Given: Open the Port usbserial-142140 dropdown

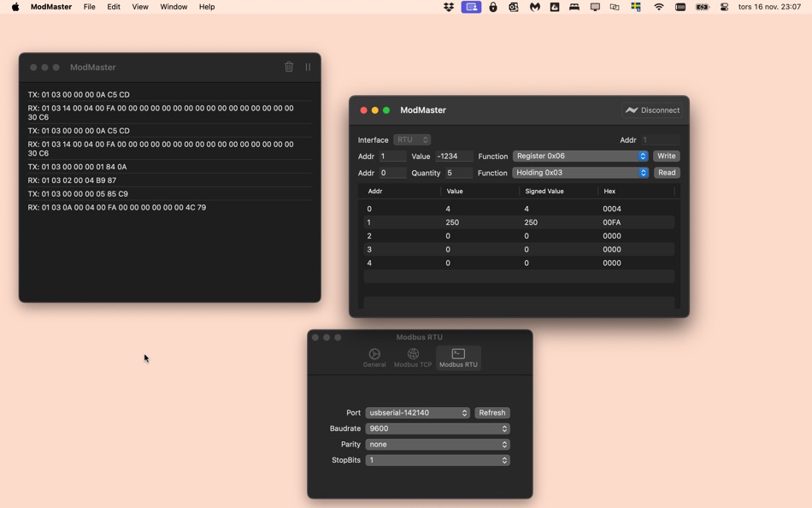Looking at the screenshot, I should [x=417, y=412].
